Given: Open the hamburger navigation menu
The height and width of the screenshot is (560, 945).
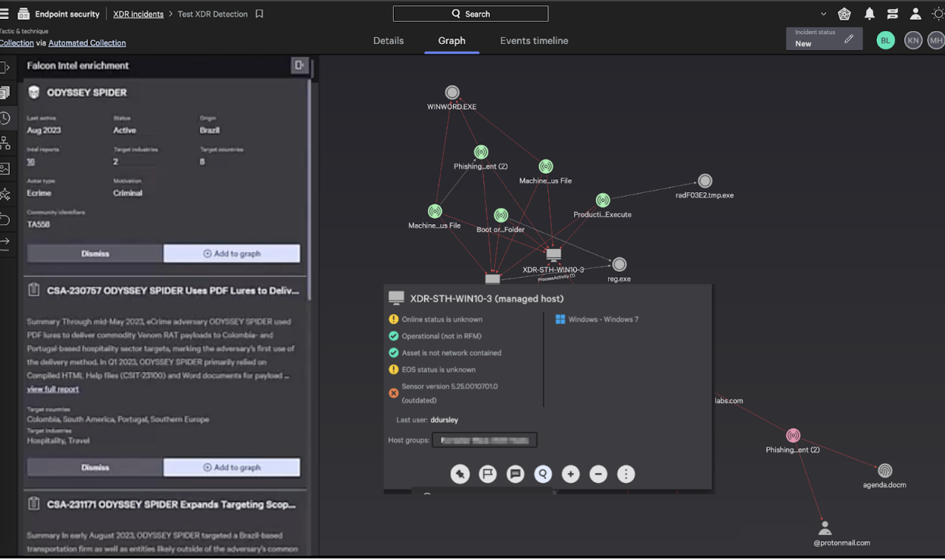Looking at the screenshot, I should (5, 14).
